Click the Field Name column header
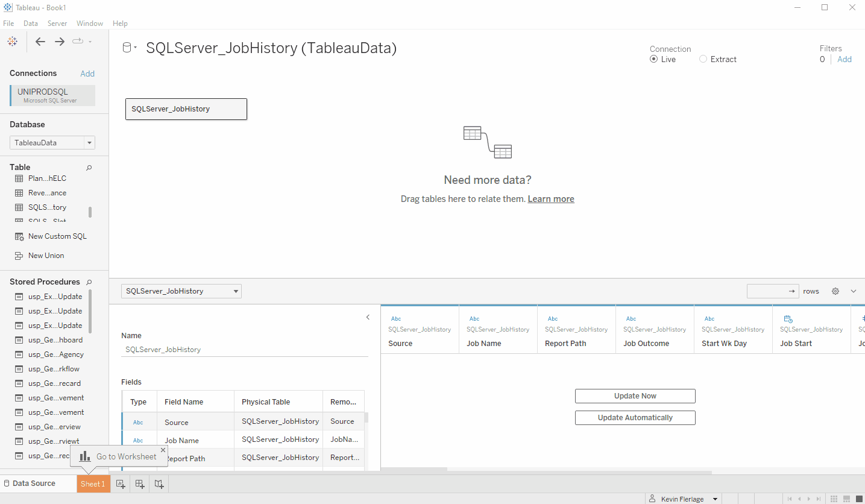The image size is (865, 504). click(195, 402)
